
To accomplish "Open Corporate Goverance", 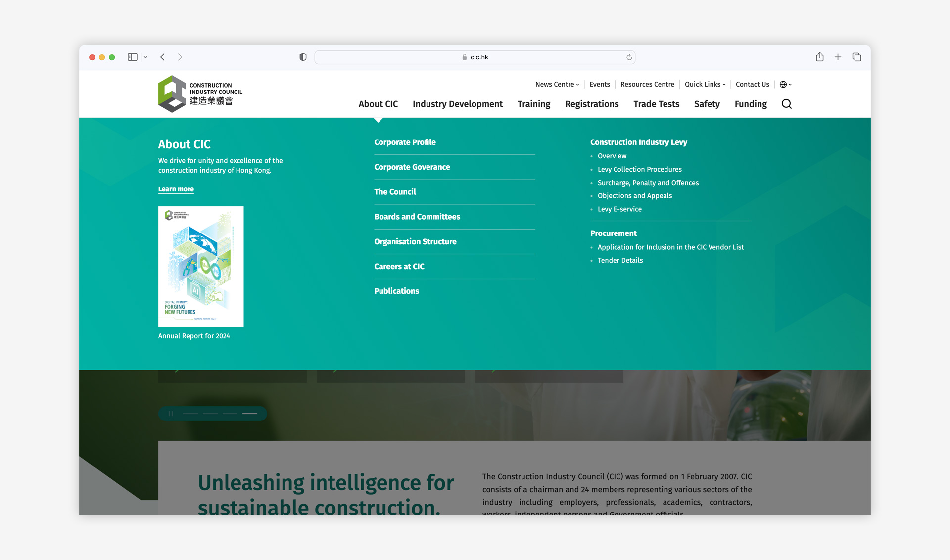I will coord(412,167).
